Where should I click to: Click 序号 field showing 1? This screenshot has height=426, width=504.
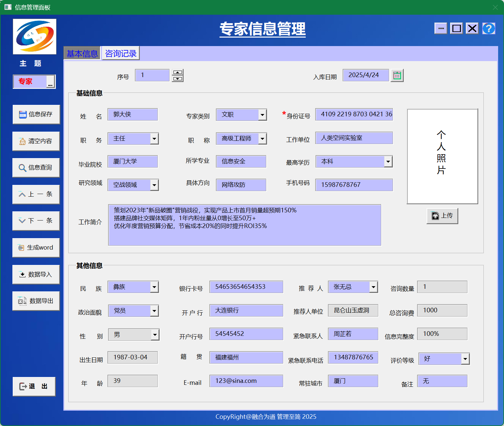152,75
